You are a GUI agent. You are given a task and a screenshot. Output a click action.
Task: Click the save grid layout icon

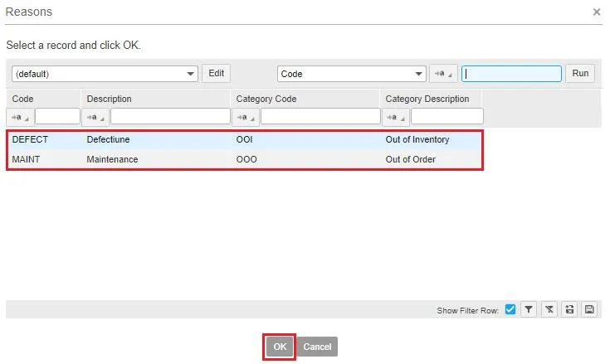[589, 309]
